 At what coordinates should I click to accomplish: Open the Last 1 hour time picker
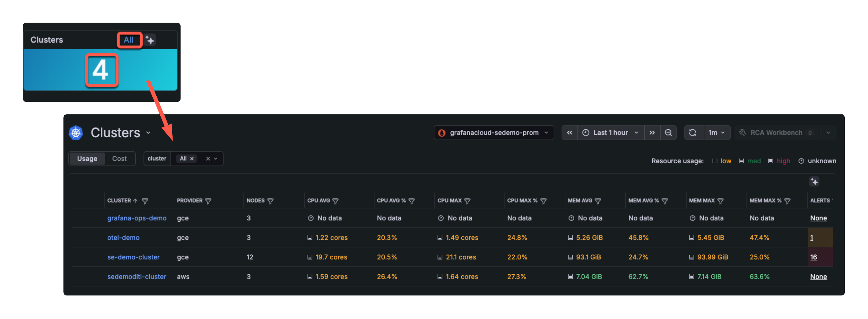611,133
